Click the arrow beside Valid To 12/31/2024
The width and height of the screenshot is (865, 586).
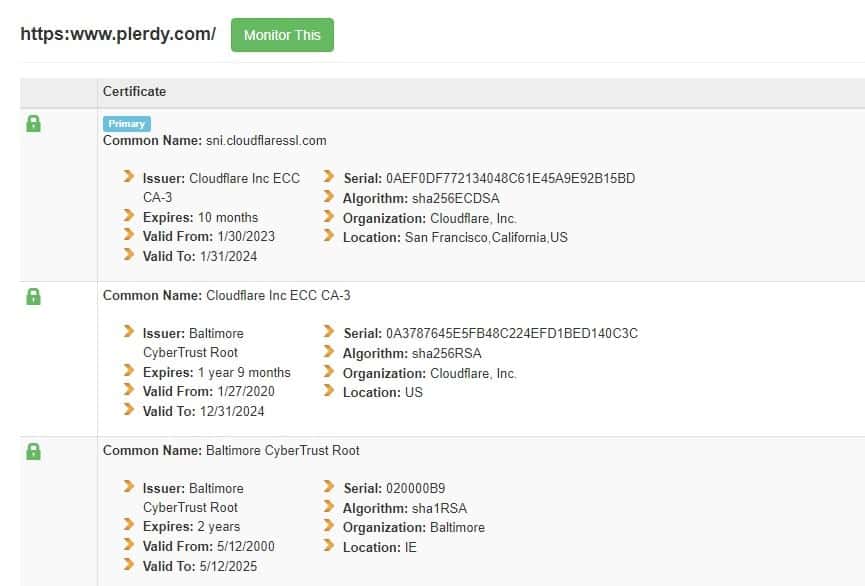tap(129, 409)
